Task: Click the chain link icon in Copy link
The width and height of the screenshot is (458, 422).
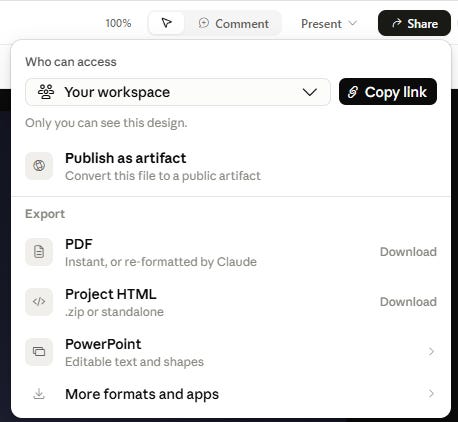Action: [353, 92]
